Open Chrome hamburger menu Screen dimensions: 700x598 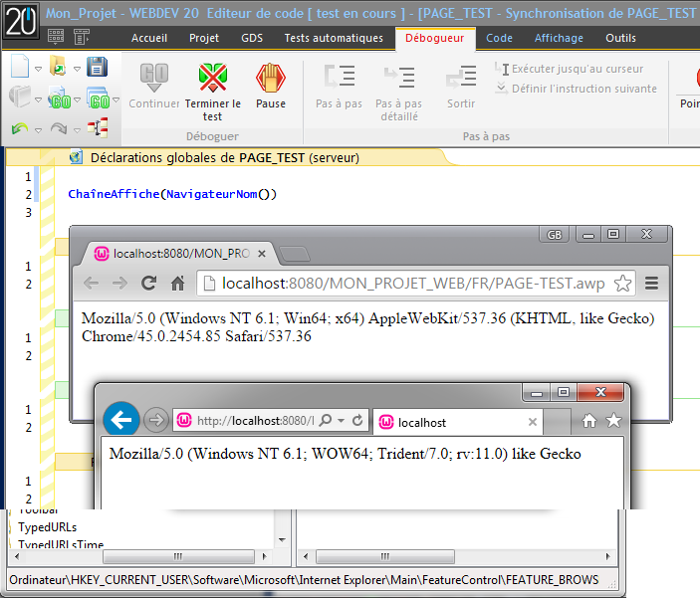(x=652, y=283)
